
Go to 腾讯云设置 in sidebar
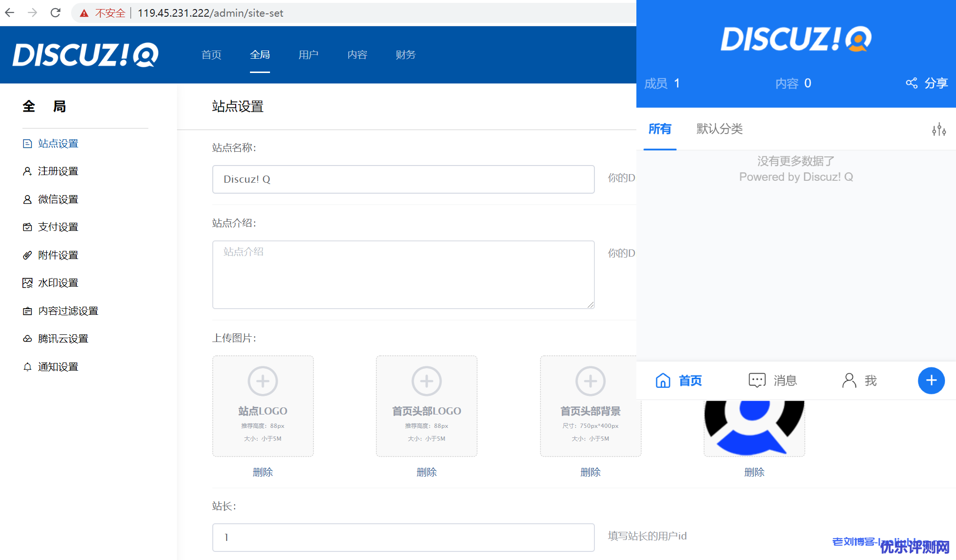pos(63,339)
